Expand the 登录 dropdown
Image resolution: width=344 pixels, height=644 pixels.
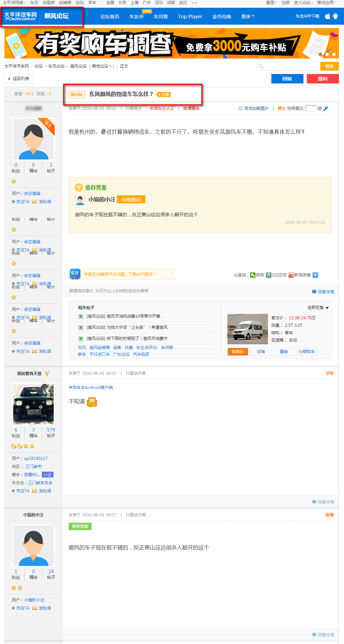pos(272,3)
